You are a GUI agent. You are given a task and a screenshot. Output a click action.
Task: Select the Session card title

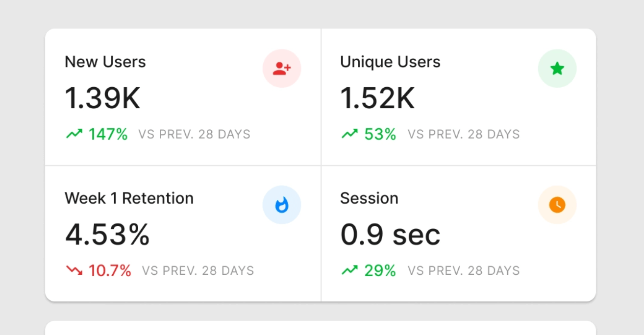pos(369,198)
